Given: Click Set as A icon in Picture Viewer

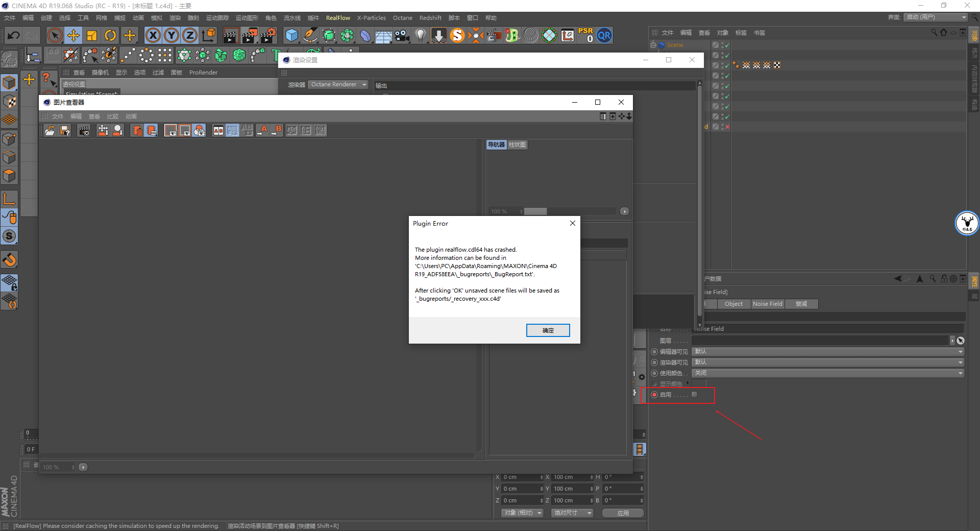Looking at the screenshot, I should (x=262, y=131).
